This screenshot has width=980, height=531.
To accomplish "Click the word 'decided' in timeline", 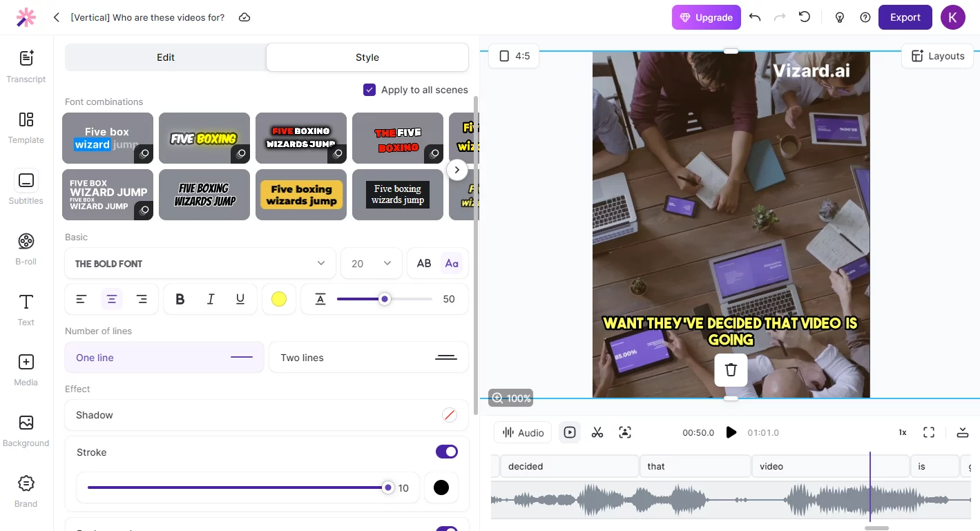I will pos(569,466).
